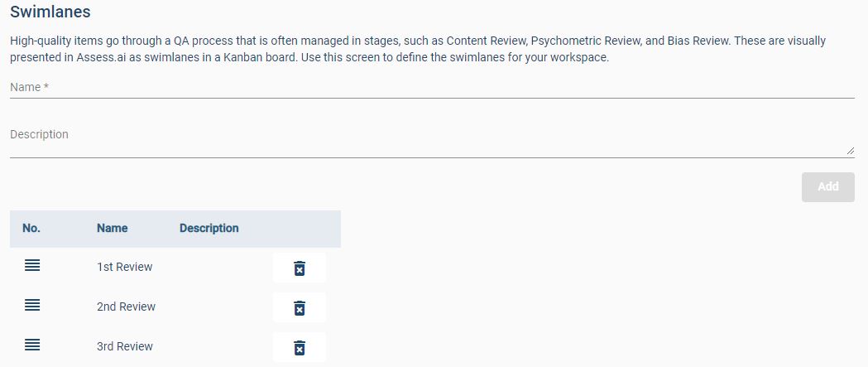Screen dimensions: 868x367
Task: Click the Swimlanes page heading
Action: click(x=50, y=12)
